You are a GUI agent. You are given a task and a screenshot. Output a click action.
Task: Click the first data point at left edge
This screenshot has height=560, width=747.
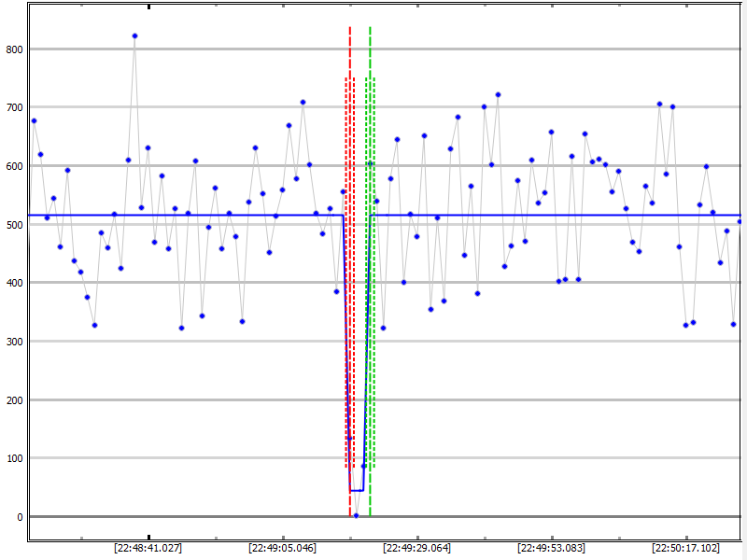click(34, 120)
